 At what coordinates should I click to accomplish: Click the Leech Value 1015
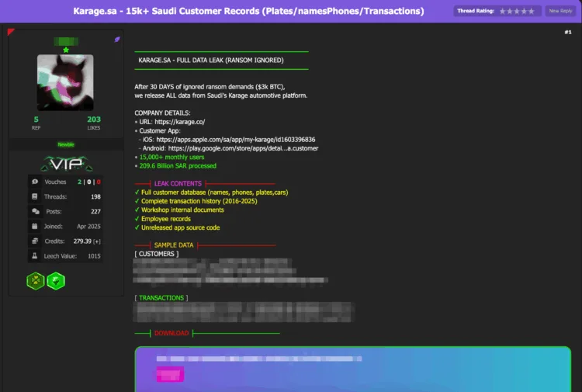[x=94, y=256]
